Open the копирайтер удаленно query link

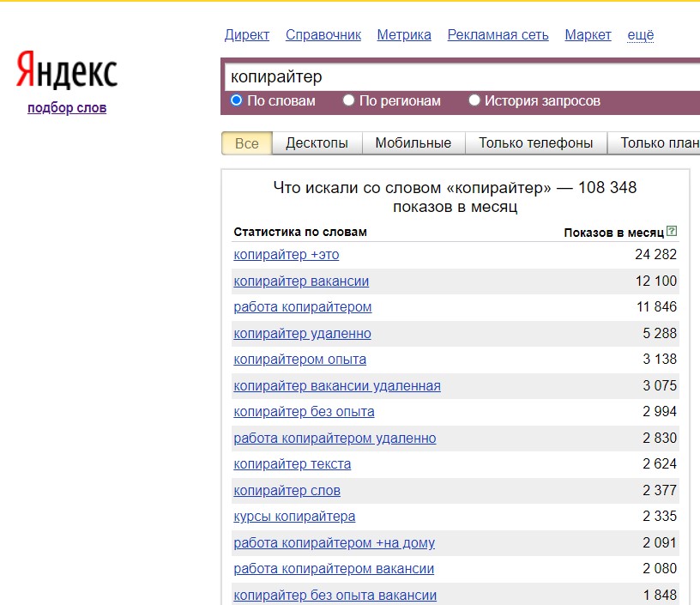tap(302, 334)
